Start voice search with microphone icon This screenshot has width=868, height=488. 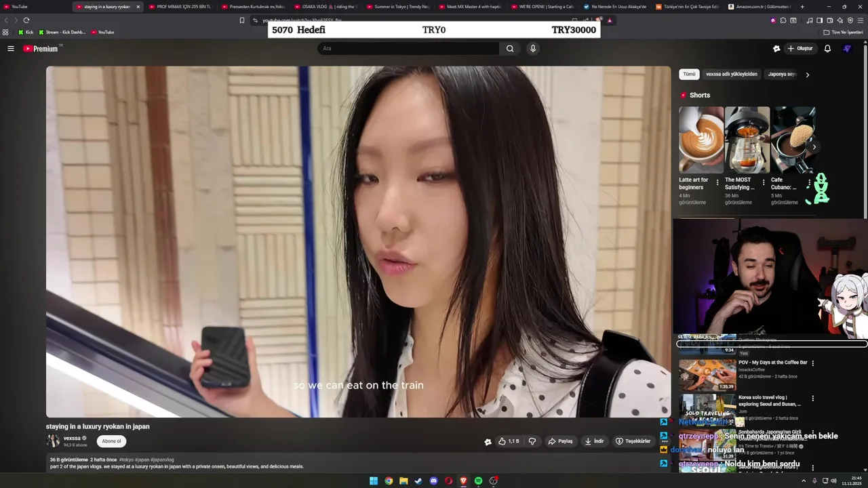[533, 49]
